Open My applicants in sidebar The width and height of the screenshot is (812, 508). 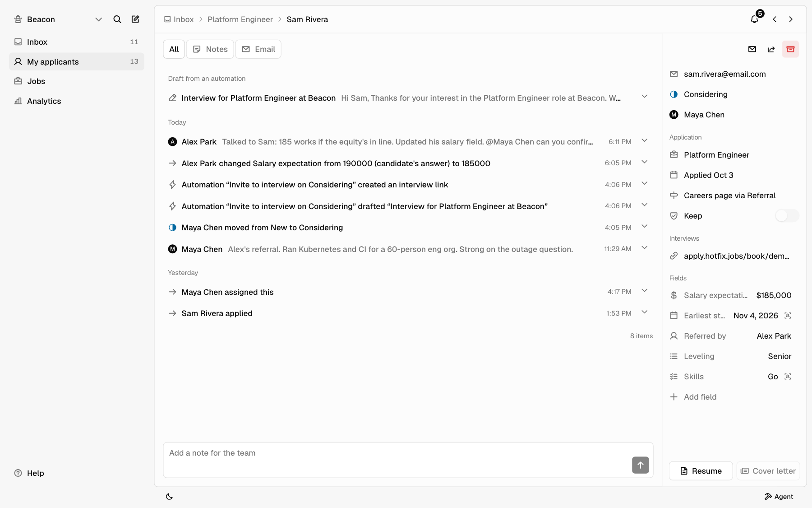(x=77, y=61)
